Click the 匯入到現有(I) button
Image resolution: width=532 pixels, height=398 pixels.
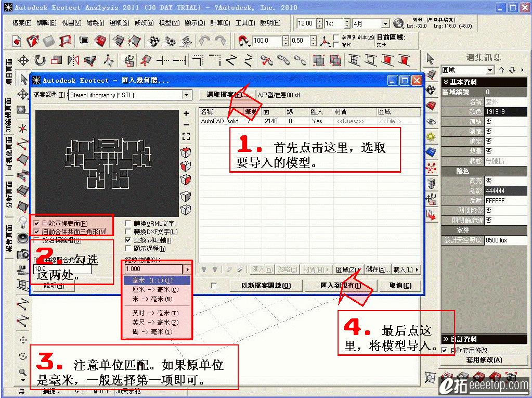click(x=341, y=286)
